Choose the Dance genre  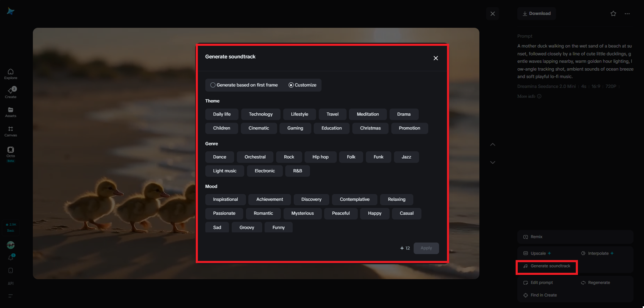pyautogui.click(x=219, y=157)
